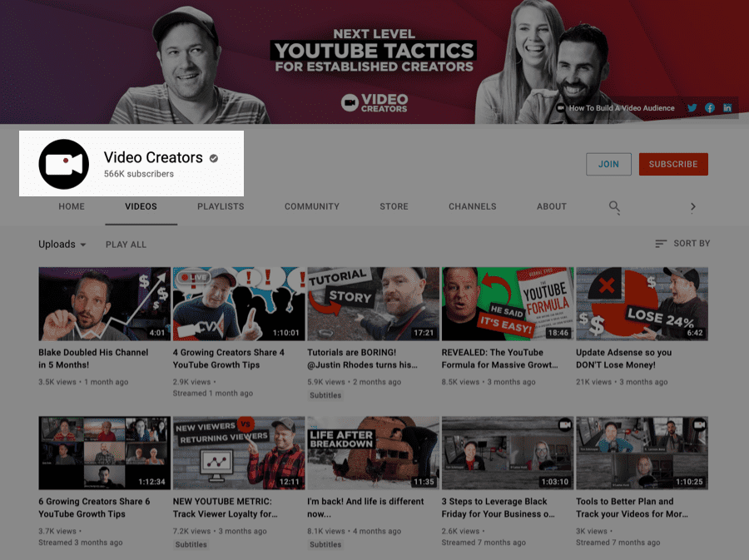Open the Tutorials are BORING thumbnail
Screen dimensions: 749x560
[x=373, y=304]
